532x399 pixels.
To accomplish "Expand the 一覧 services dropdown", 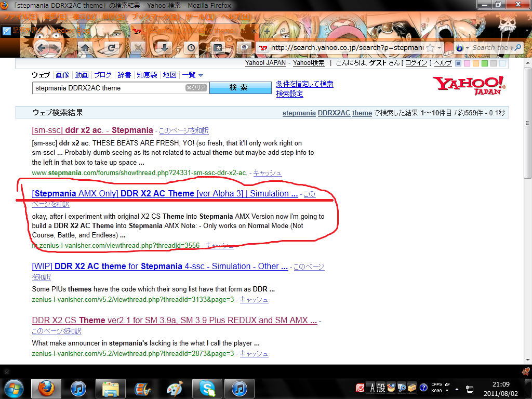I will click(193, 75).
